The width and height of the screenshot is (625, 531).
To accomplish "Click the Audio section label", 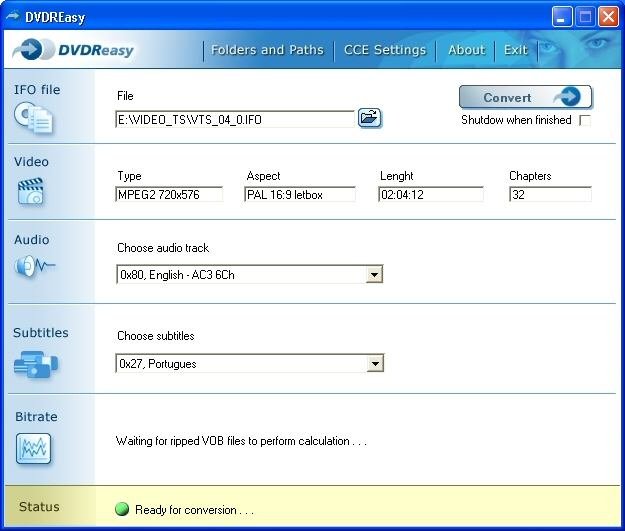I will [x=31, y=240].
